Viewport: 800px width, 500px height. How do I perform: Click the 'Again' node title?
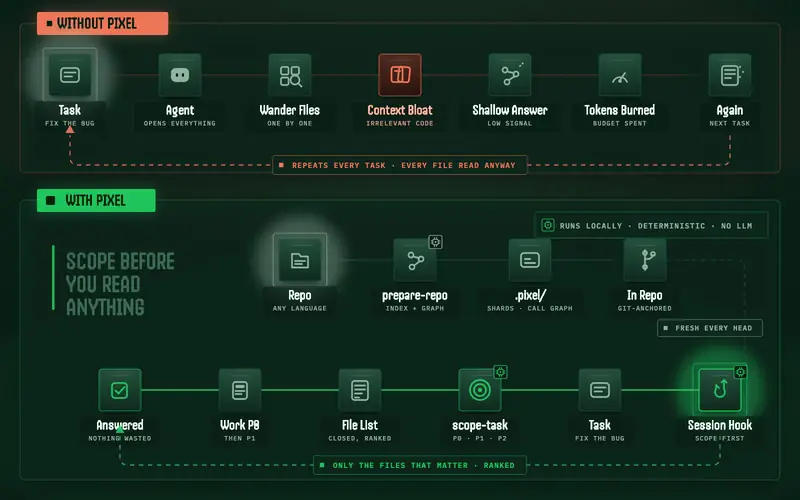tap(730, 110)
